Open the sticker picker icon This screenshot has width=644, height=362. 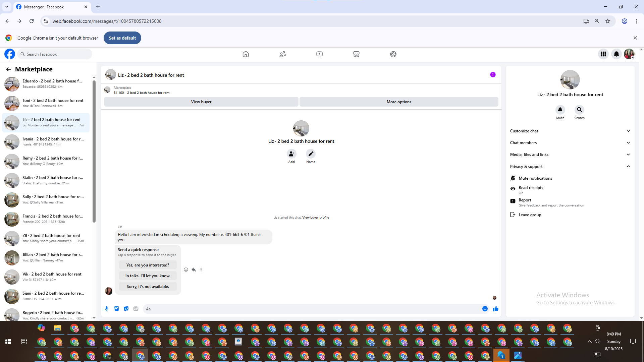tap(126, 309)
